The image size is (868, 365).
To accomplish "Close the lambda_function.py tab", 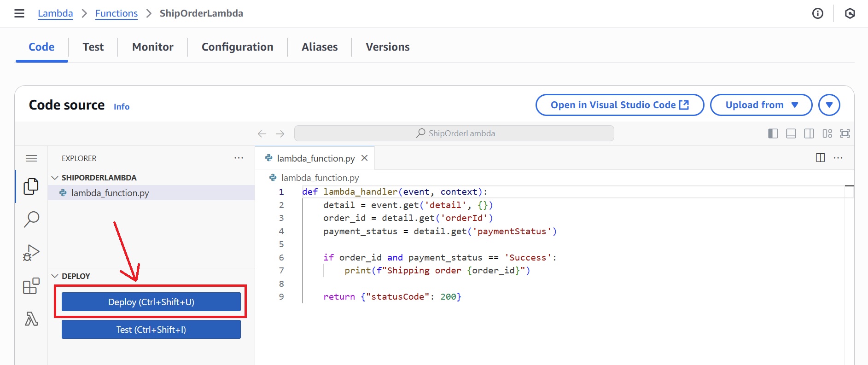I will pyautogui.click(x=364, y=158).
